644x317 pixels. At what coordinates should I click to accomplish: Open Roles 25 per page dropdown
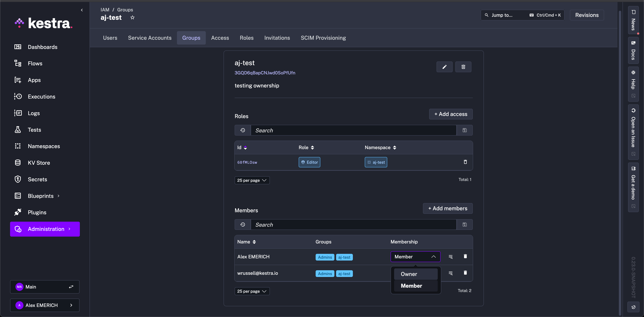(252, 180)
